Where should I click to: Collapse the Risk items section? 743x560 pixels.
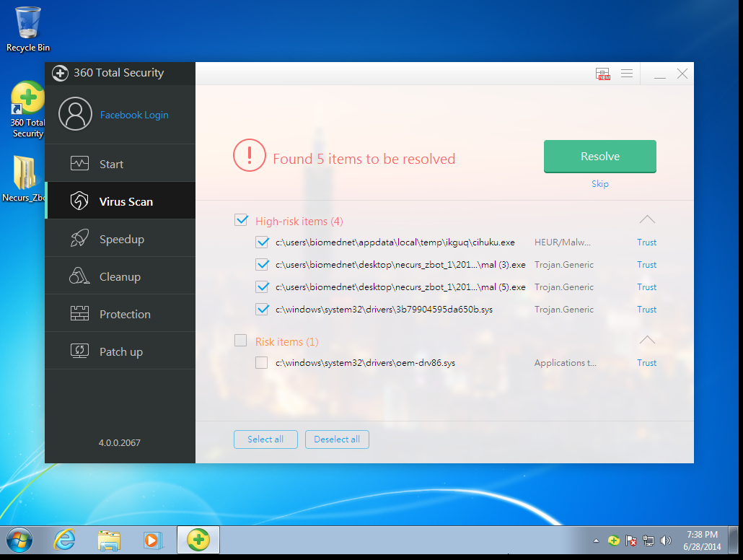[x=647, y=340]
